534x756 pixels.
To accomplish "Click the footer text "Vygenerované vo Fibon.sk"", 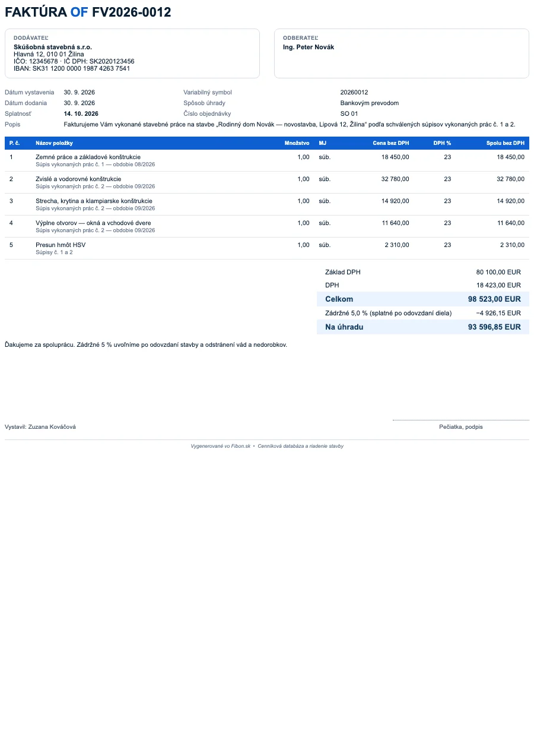I will [x=221, y=446].
